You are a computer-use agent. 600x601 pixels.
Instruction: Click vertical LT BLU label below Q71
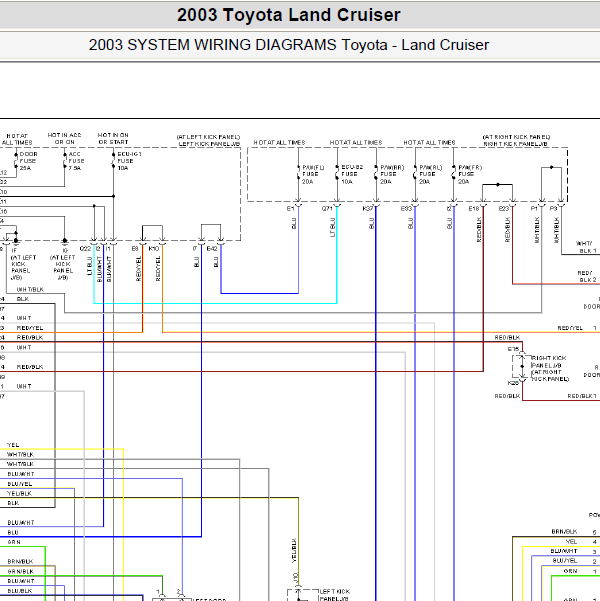point(332,228)
